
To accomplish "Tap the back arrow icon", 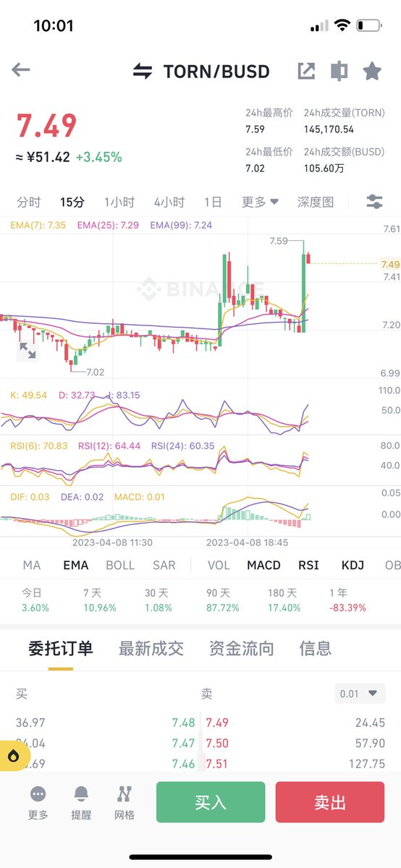I will (21, 70).
